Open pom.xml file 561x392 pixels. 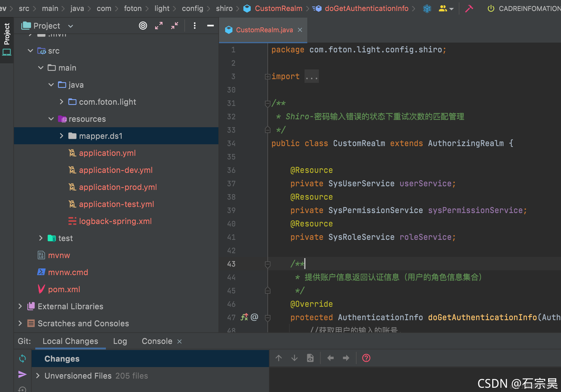click(x=64, y=289)
